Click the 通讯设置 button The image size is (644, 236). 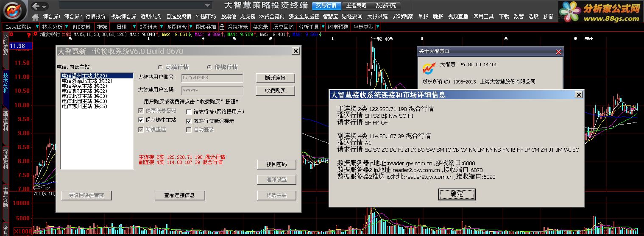pos(276,180)
